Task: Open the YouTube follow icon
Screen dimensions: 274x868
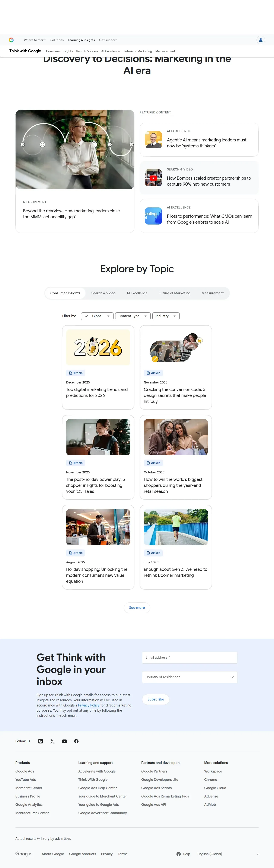Action: pos(64,741)
